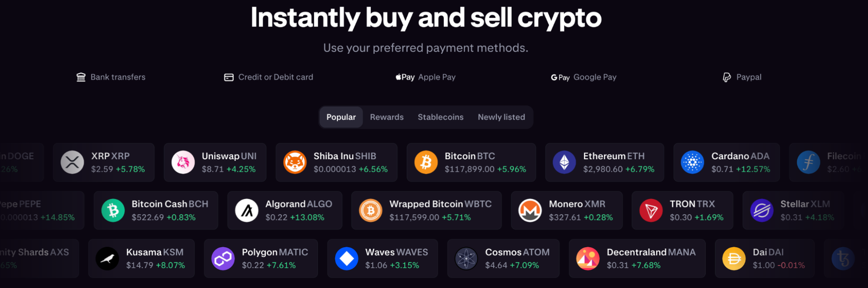868x288 pixels.
Task: Click the TRON TRX red icon
Action: [x=651, y=210]
